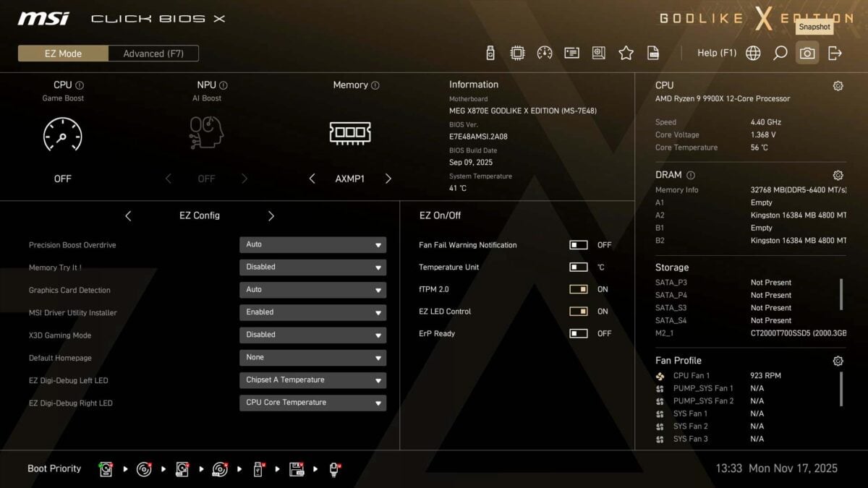Click the globe language icon
Image resolution: width=868 pixels, height=488 pixels.
753,53
